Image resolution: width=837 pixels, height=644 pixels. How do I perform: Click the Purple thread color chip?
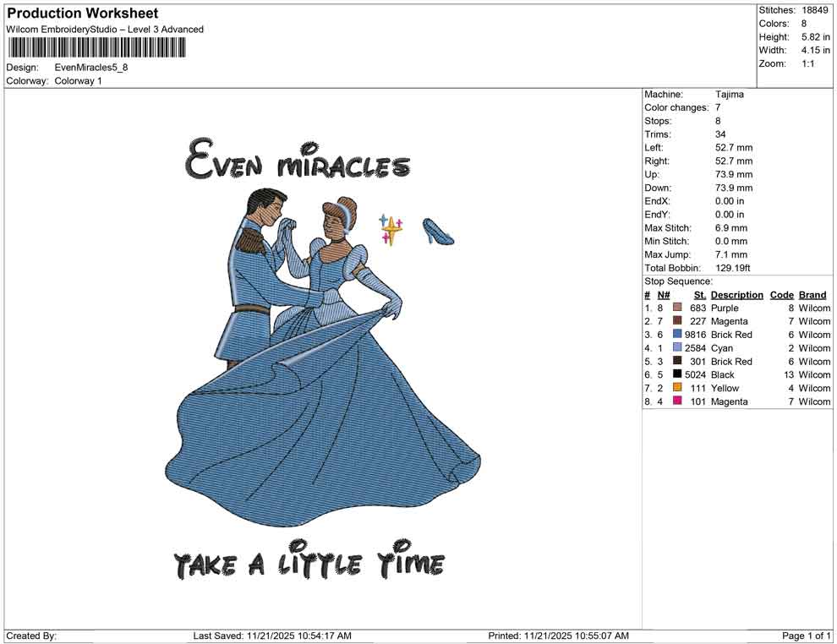676,308
